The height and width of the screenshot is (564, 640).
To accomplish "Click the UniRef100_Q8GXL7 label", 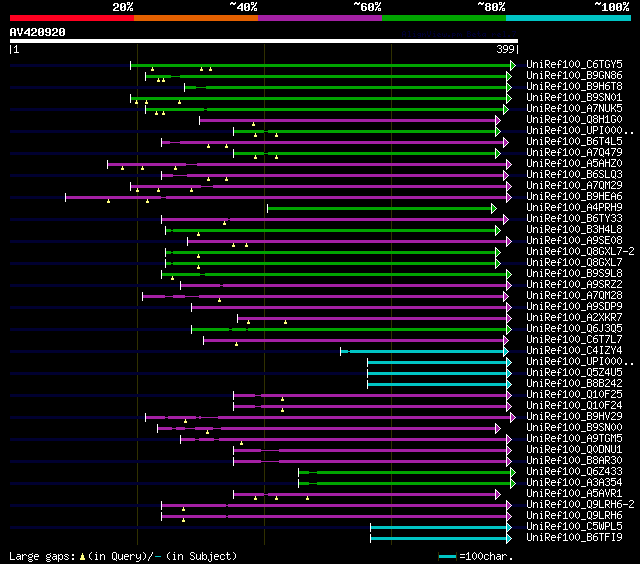I will pyautogui.click(x=574, y=263).
